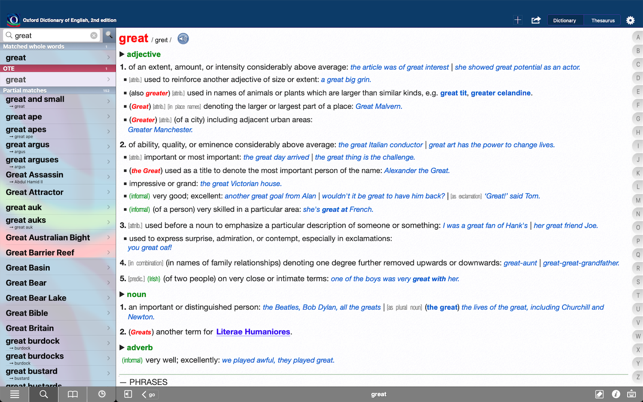Image resolution: width=643 pixels, height=402 pixels.
Task: Jump to letter A in the index
Action: 638,37
